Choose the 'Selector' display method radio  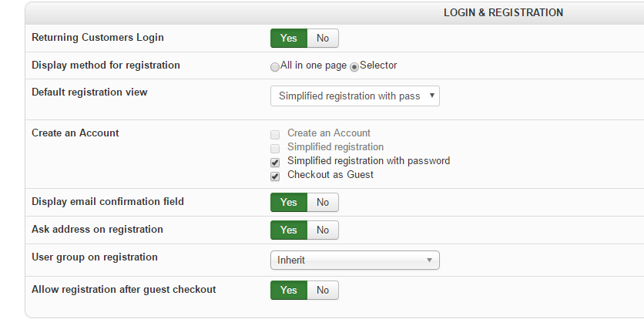355,67
